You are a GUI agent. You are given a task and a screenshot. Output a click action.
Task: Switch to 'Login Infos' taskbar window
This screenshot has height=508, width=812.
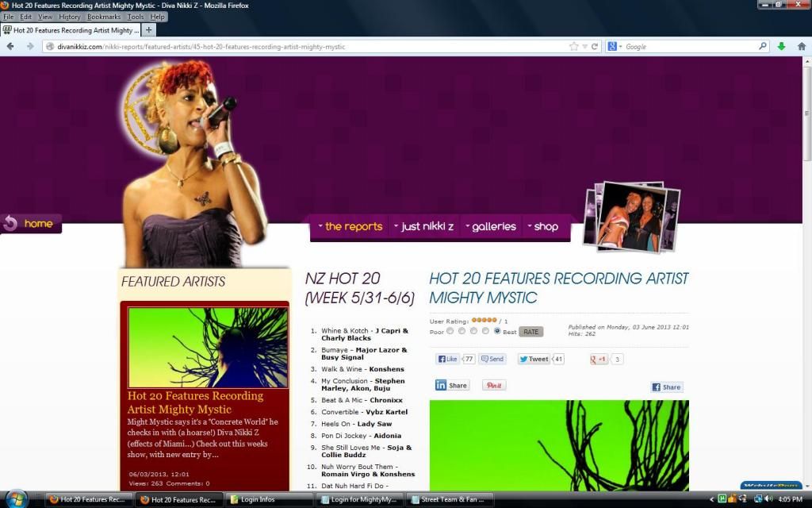270,500
